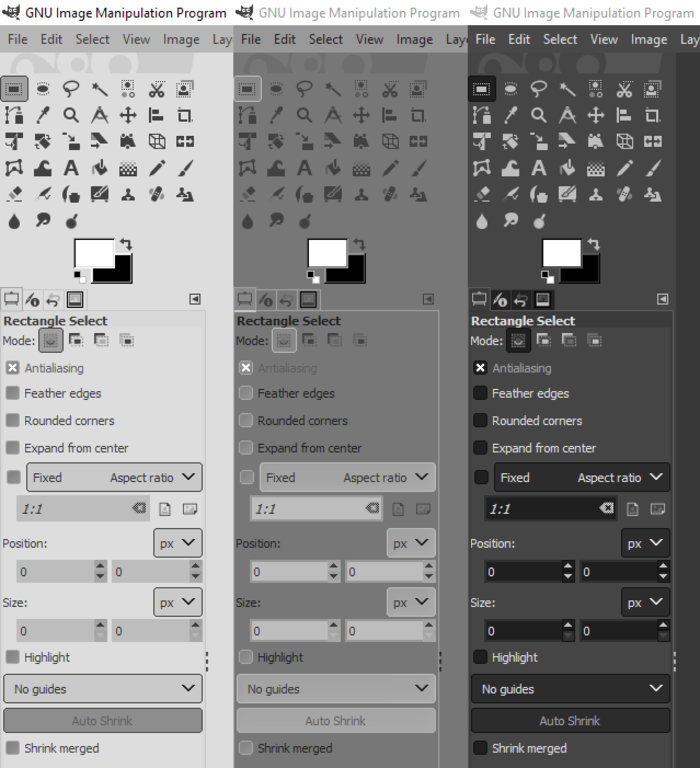This screenshot has height=768, width=700.
Task: Disable Antialiasing checkbox in dark theme panel
Action: [480, 368]
